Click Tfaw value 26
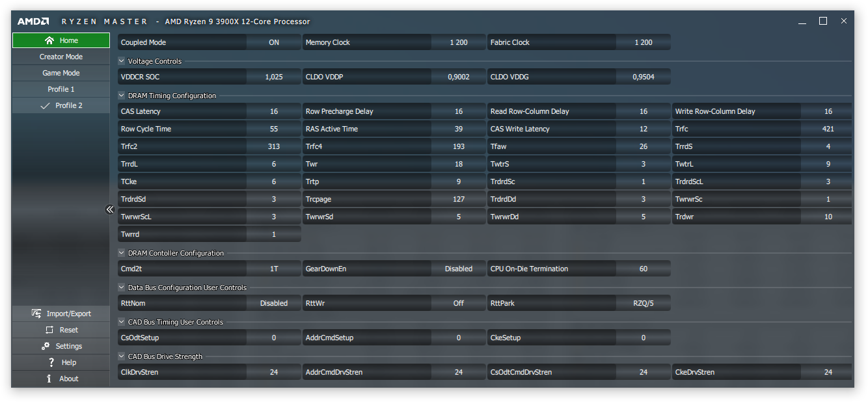The height and width of the screenshot is (402, 868). (x=644, y=146)
